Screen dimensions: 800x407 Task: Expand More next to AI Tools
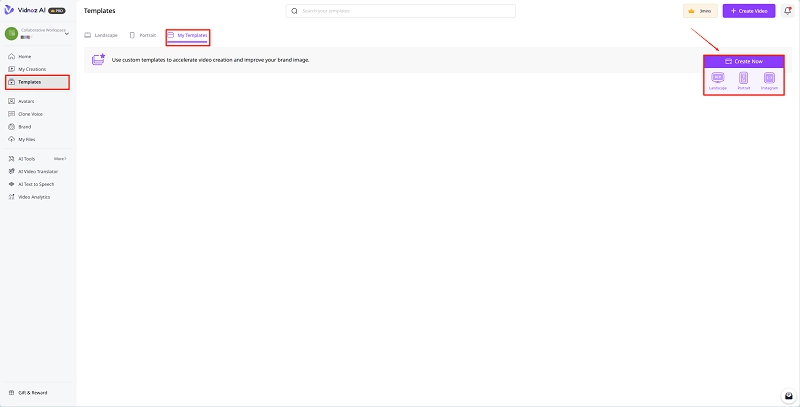click(60, 159)
